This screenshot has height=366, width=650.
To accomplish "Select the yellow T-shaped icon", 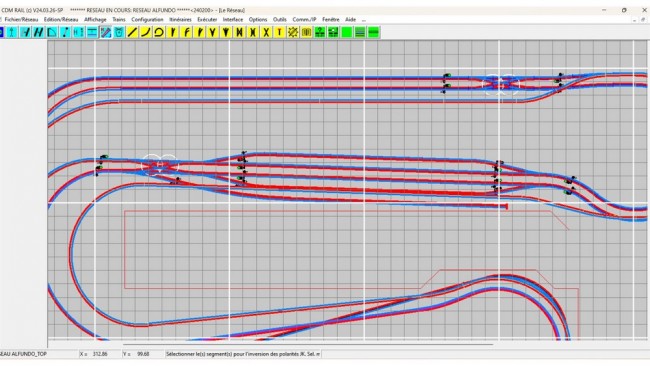I will [x=279, y=32].
